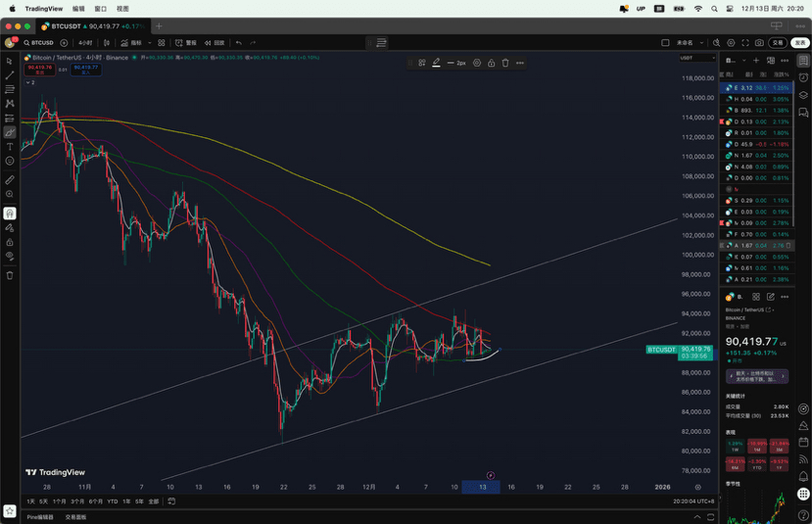Screen dimensions: 812x524
Task: Toggle magnet mode for drawings
Action: click(10, 214)
